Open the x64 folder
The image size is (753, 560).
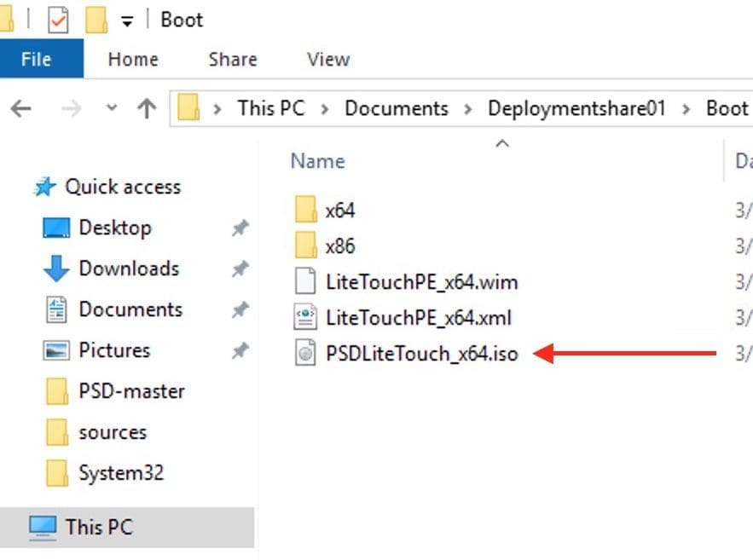coord(339,210)
